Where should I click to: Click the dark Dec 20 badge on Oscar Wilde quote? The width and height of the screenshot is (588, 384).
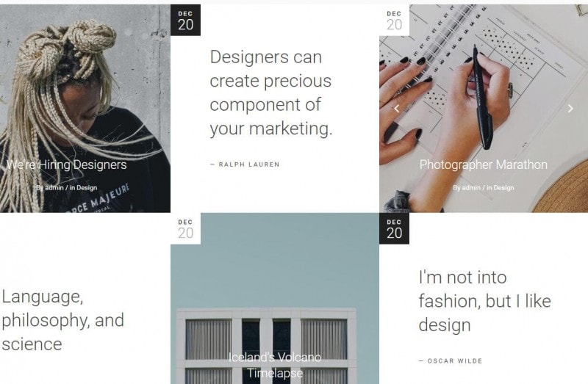click(x=394, y=228)
